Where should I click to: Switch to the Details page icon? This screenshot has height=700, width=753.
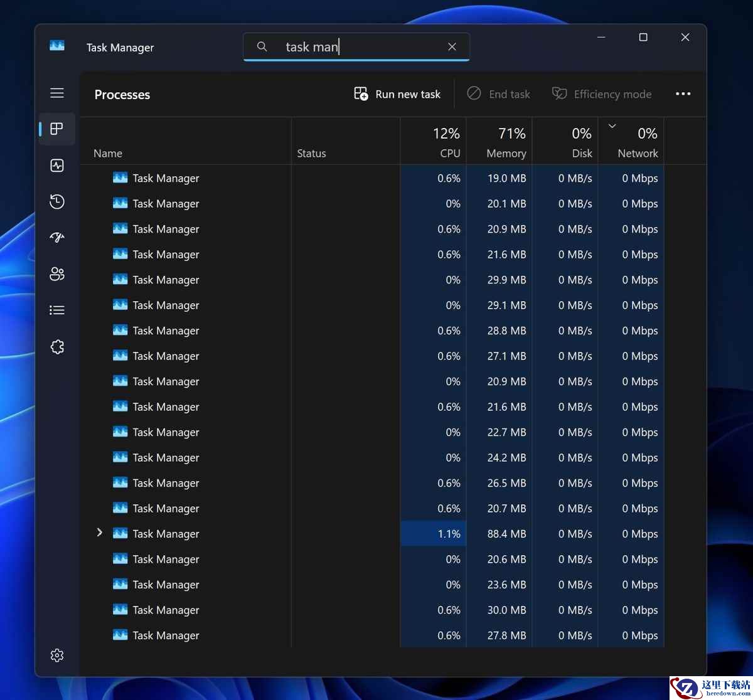[x=57, y=310]
